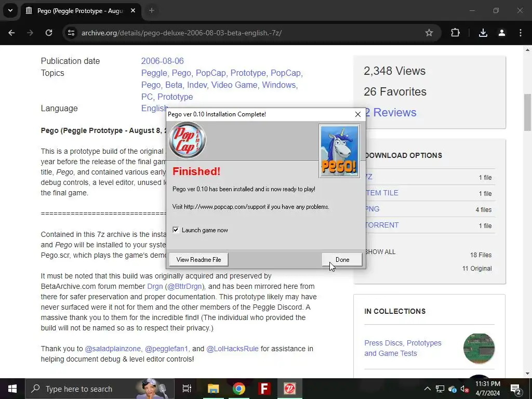Viewport: 532px width, 399px height.
Task: Open the tab search dropdown arrow
Action: click(10, 10)
